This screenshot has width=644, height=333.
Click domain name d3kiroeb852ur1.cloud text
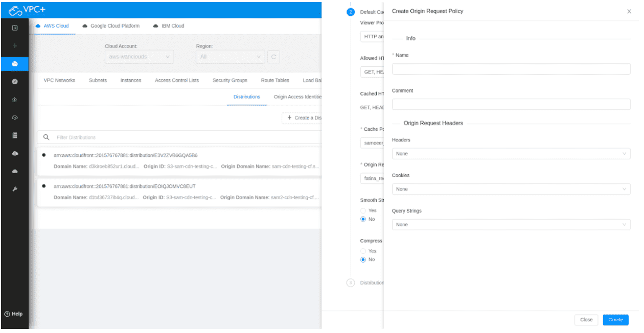(x=113, y=167)
